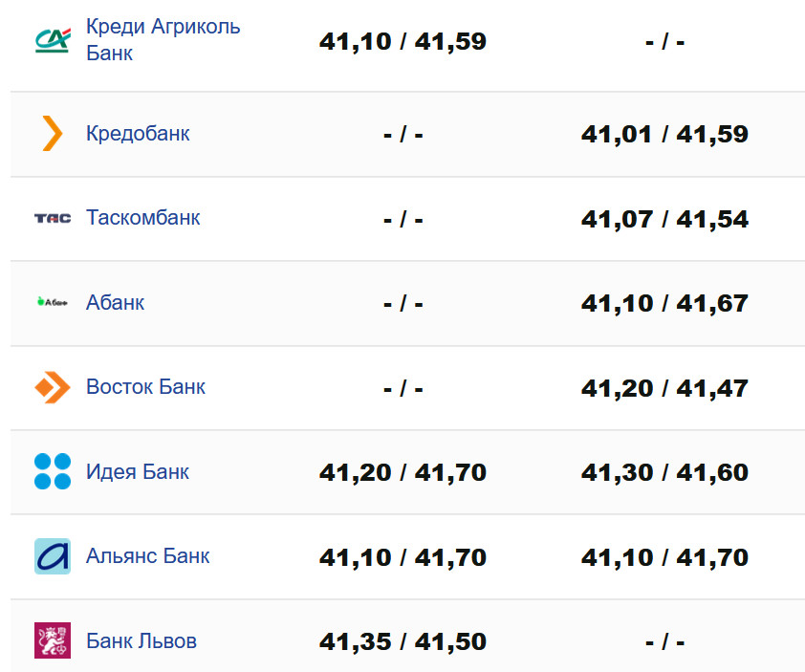805x672 pixels.
Task: Open the Идея Банк link
Action: pyautogui.click(x=138, y=471)
